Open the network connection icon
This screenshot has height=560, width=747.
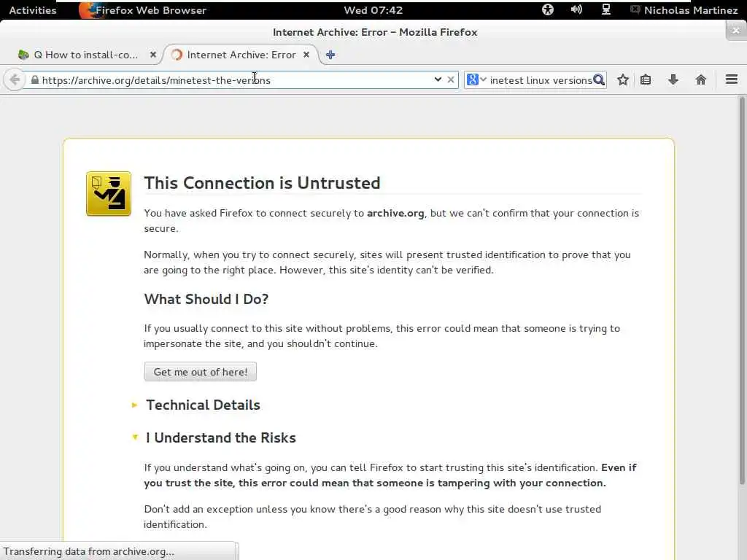[605, 9]
